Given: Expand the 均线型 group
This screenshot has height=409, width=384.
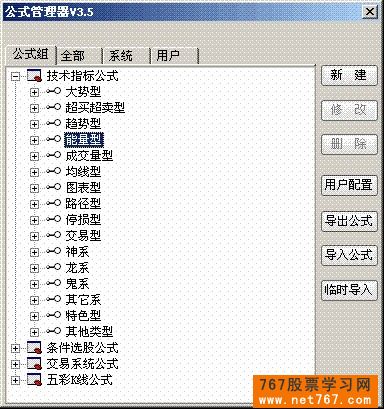Looking at the screenshot, I should 34,172.
